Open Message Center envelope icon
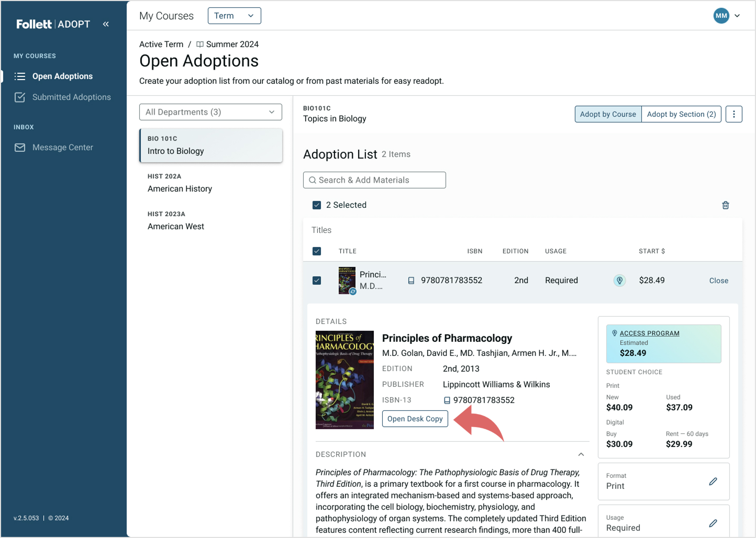The image size is (756, 538). 20,147
